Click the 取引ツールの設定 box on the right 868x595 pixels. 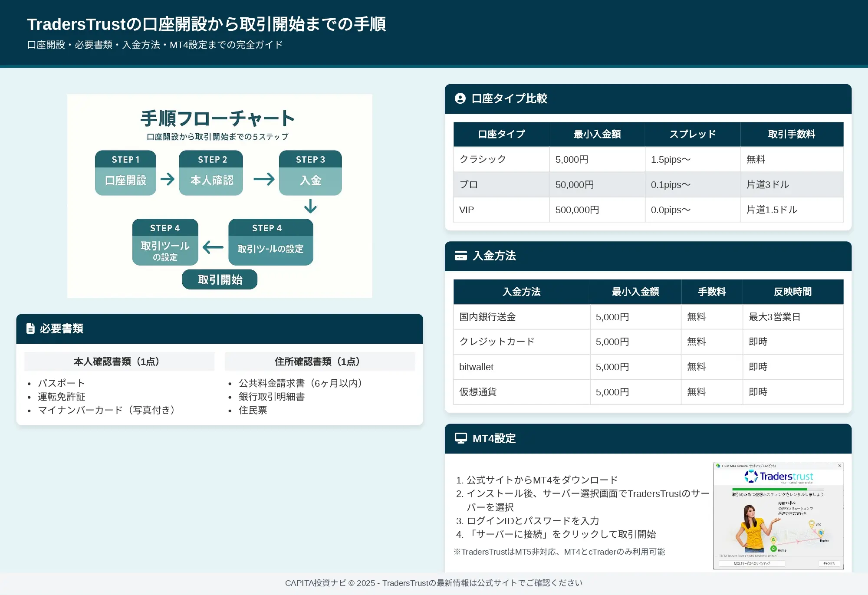point(271,242)
